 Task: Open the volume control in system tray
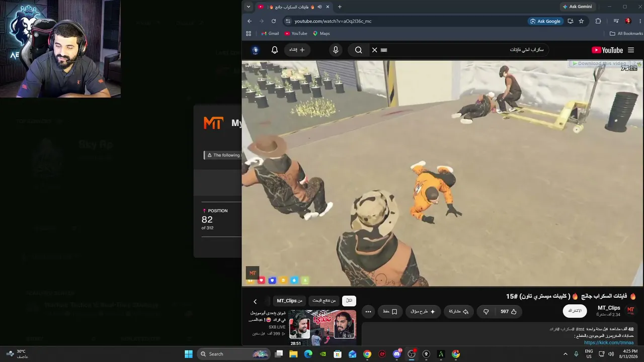coord(611,354)
